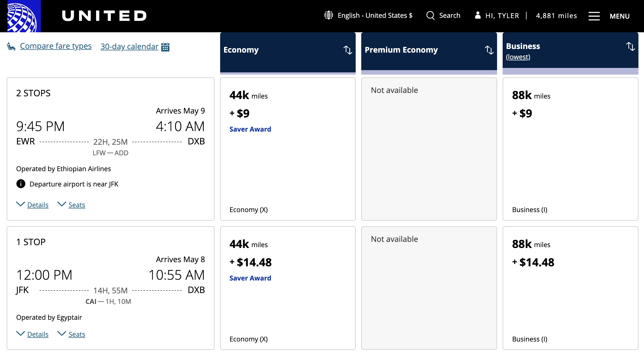Click the info icon near JFK notice

(x=21, y=184)
